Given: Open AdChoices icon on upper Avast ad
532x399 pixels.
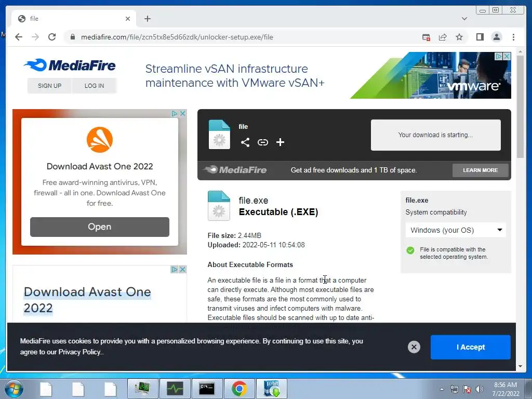Looking at the screenshot, I should point(175,113).
